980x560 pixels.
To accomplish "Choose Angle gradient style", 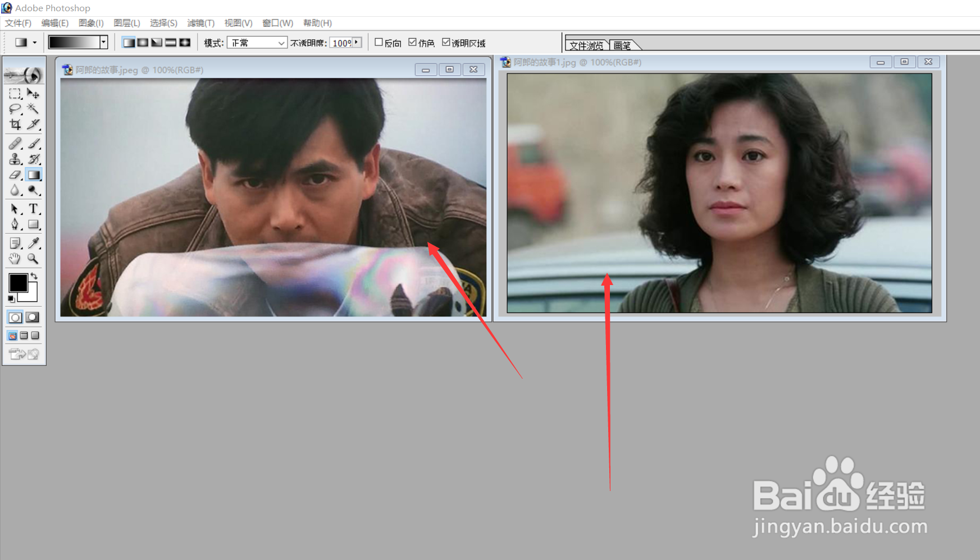I will tap(157, 43).
